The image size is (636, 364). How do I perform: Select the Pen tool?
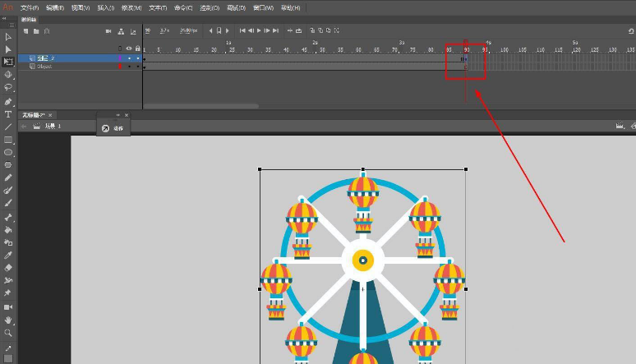coord(8,101)
